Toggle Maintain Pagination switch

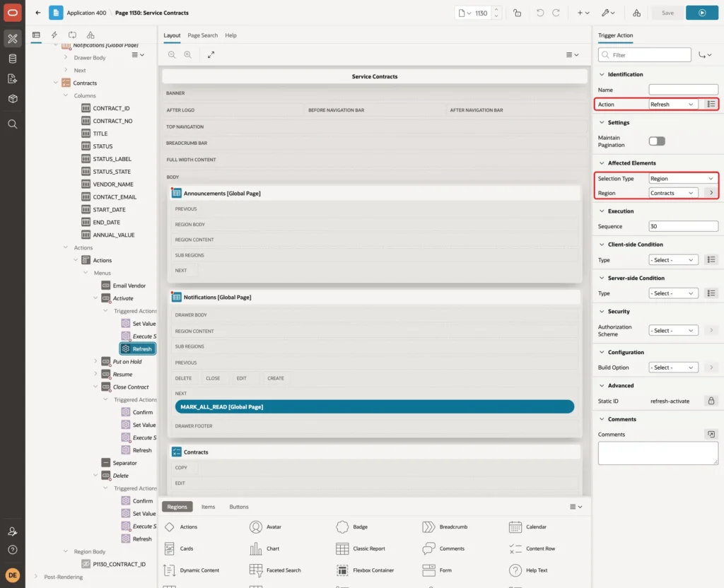(x=657, y=141)
